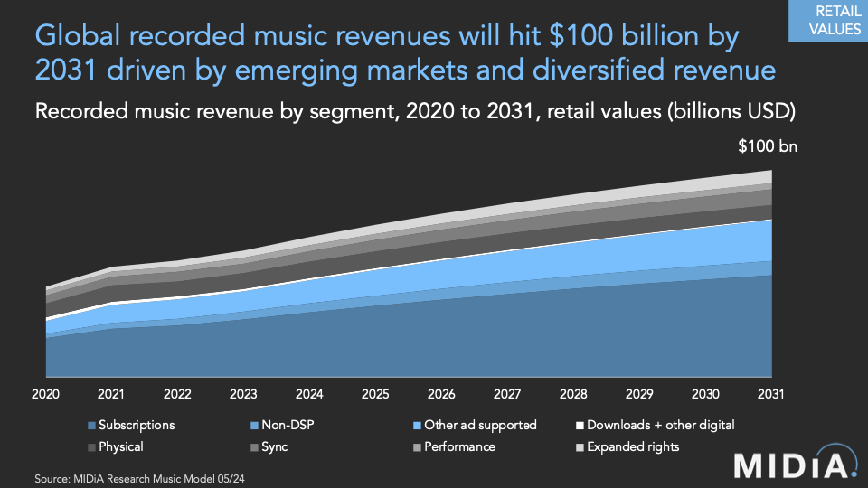This screenshot has height=488, width=868.
Task: Click the 2020 x-axis label
Action: tap(45, 394)
